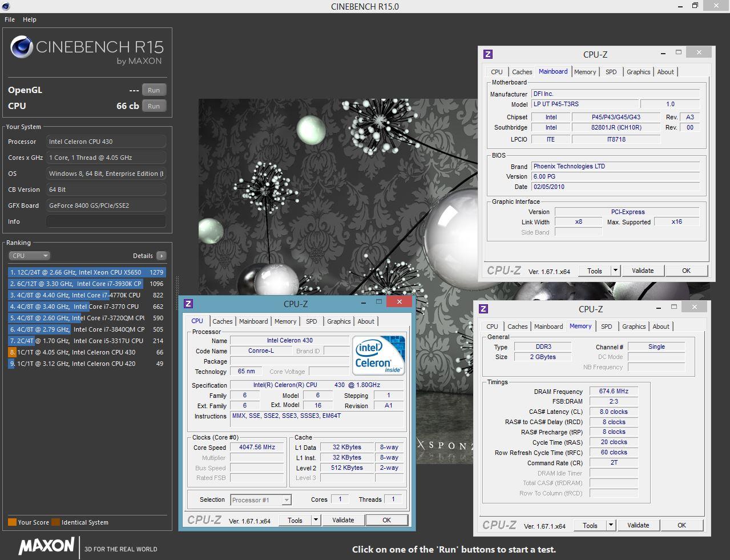Image resolution: width=730 pixels, height=560 pixels.
Task: Switch to Mainboard tab in the CPU window
Action: [253, 321]
